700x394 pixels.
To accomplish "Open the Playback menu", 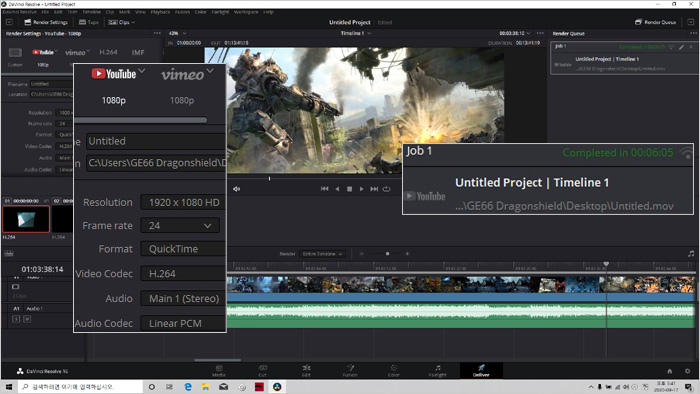I will 160,12.
